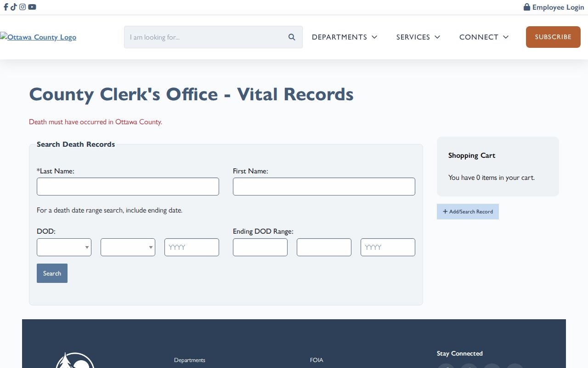588x368 pixels.
Task: Open the second DOD dropdown
Action: 128,247
